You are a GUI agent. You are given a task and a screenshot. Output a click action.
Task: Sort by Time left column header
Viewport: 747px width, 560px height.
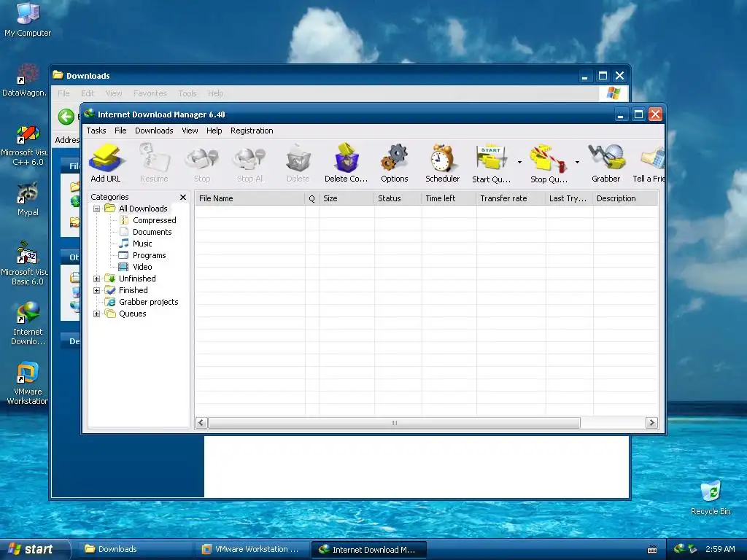[449, 198]
